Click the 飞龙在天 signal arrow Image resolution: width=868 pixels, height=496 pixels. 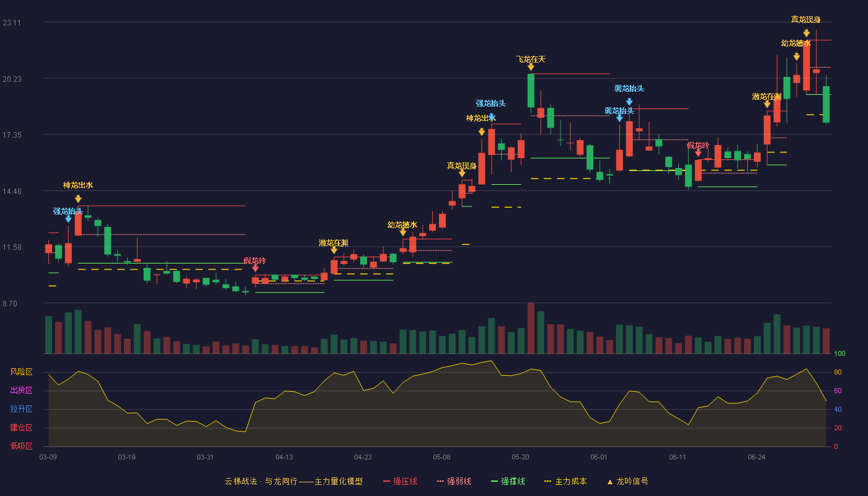pyautogui.click(x=531, y=67)
